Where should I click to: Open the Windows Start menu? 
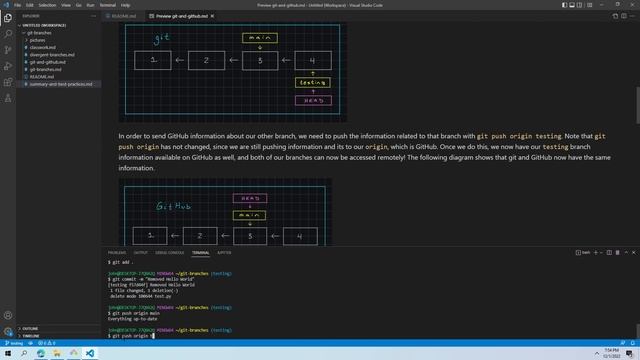pyautogui.click(x=8, y=353)
